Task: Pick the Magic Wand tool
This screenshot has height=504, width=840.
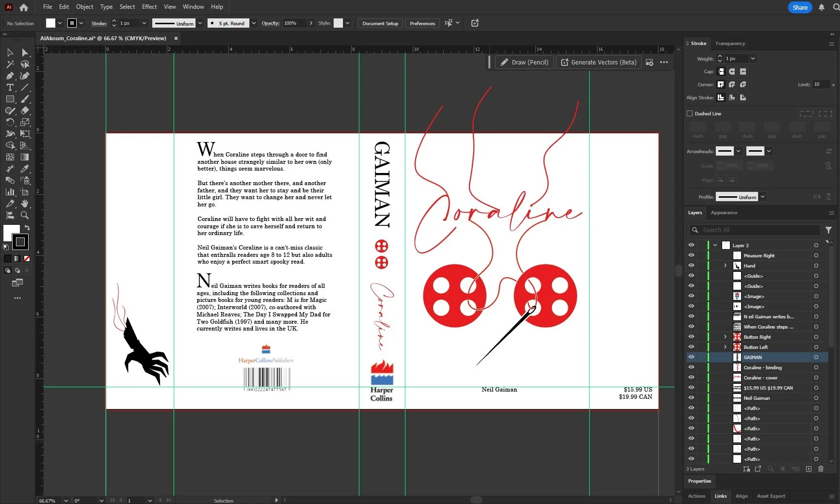Action: coord(10,64)
